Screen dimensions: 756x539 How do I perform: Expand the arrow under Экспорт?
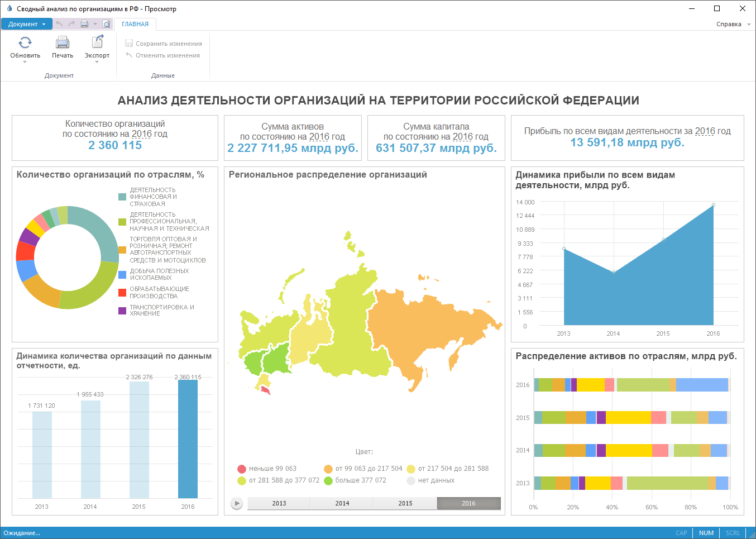pyautogui.click(x=97, y=62)
